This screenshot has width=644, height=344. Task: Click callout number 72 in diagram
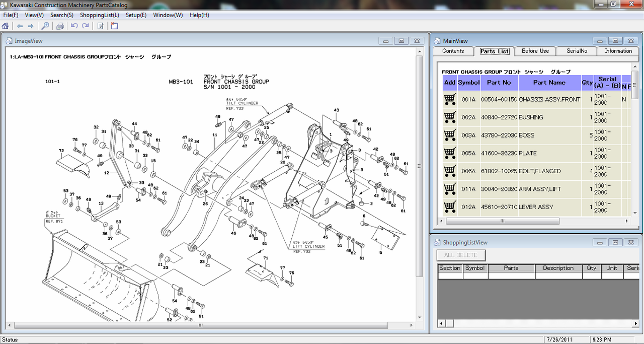tap(61, 151)
